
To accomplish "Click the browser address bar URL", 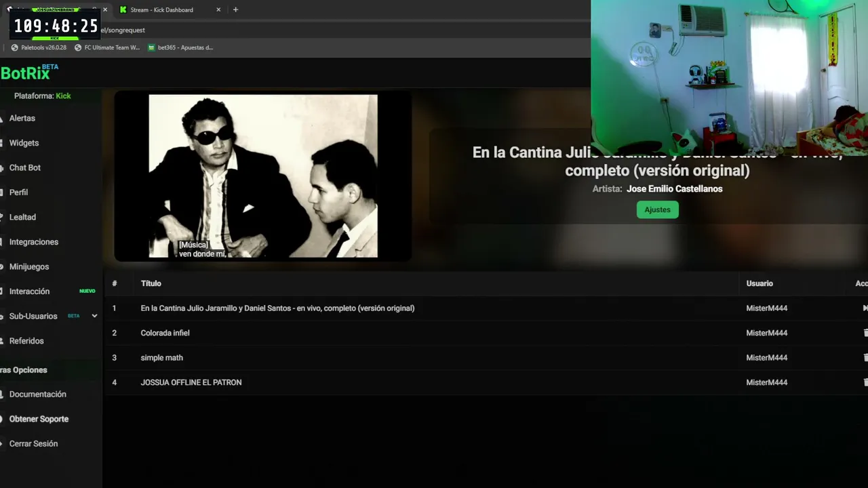I will pos(122,30).
